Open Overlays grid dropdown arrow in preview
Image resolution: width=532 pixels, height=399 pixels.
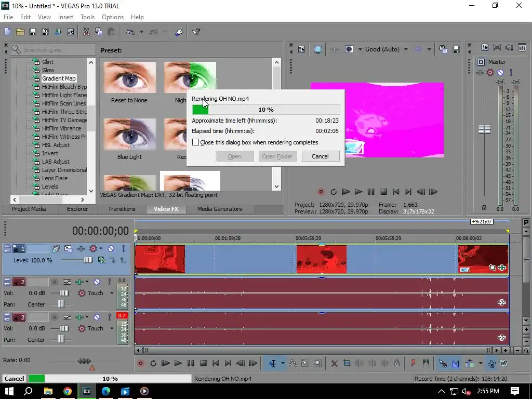(429, 49)
